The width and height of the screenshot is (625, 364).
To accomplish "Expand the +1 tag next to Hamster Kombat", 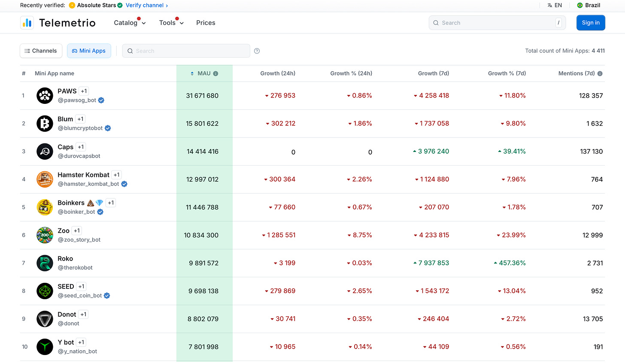I will (x=116, y=175).
